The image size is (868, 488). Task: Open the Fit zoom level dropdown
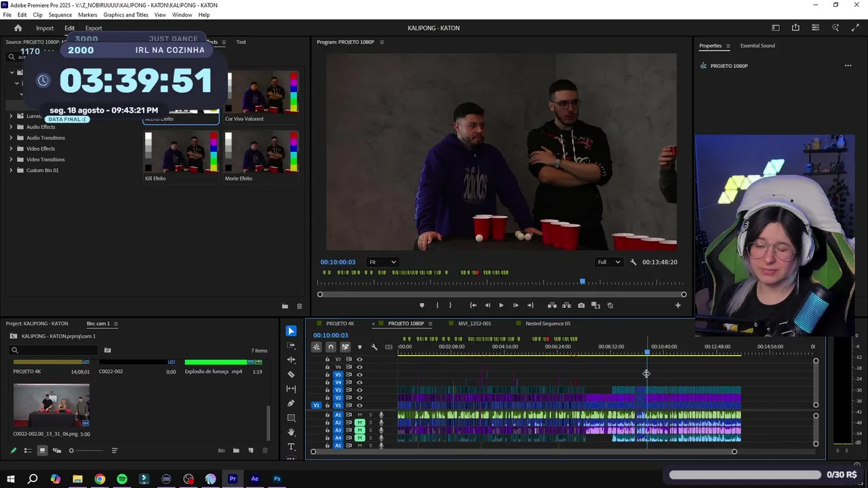tap(382, 262)
